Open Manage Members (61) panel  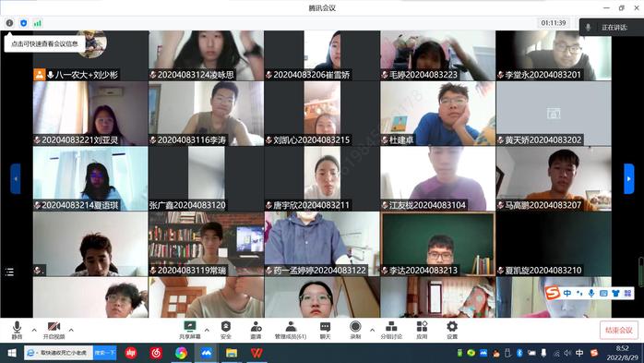coord(291,330)
